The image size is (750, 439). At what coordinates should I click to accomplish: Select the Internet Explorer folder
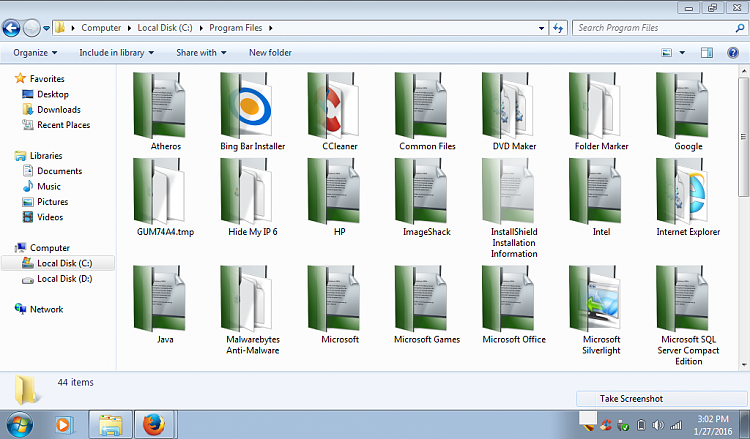(688, 198)
